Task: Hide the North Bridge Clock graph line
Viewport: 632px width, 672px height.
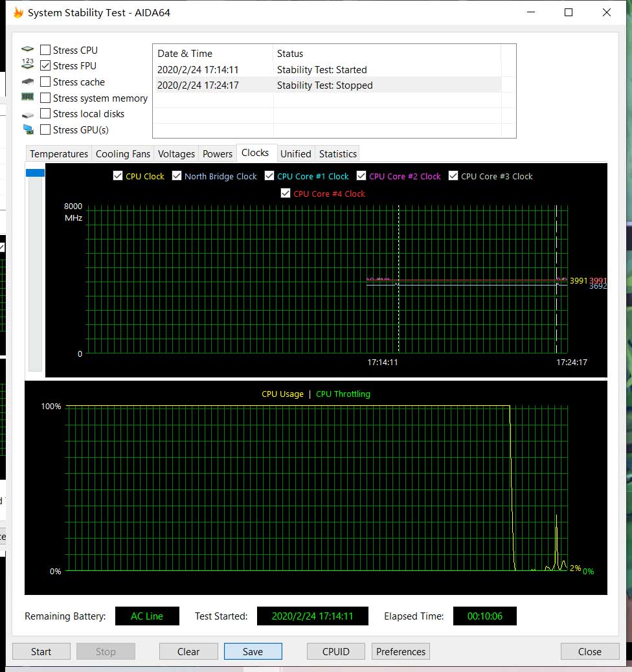Action: tap(176, 175)
